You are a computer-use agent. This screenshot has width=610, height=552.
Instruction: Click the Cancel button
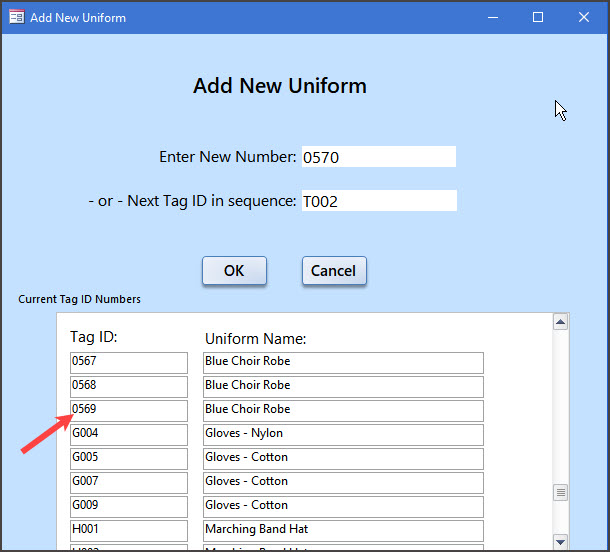tap(334, 271)
